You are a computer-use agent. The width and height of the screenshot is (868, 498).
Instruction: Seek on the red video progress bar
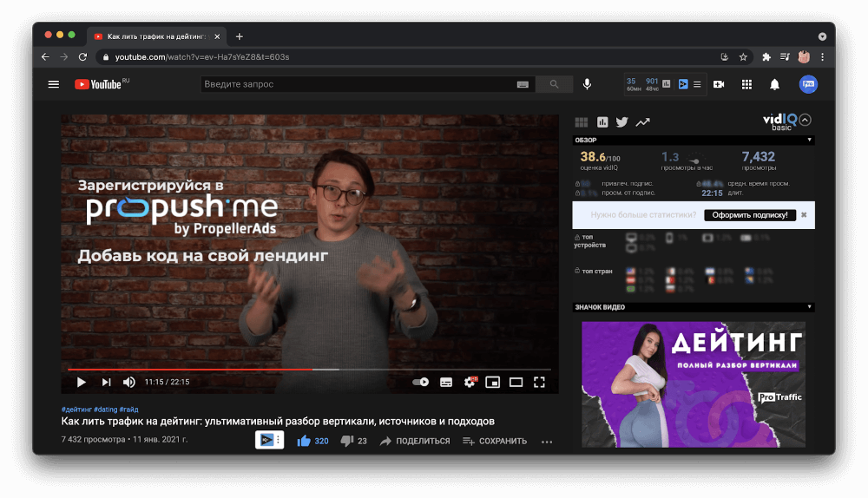217,369
